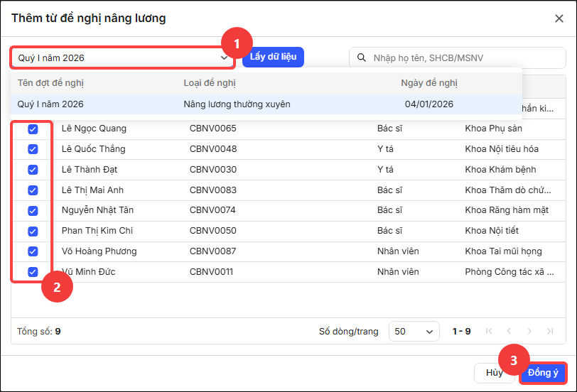
Task: Open the Quý I năm 2026 period dropdown
Action: [122, 58]
